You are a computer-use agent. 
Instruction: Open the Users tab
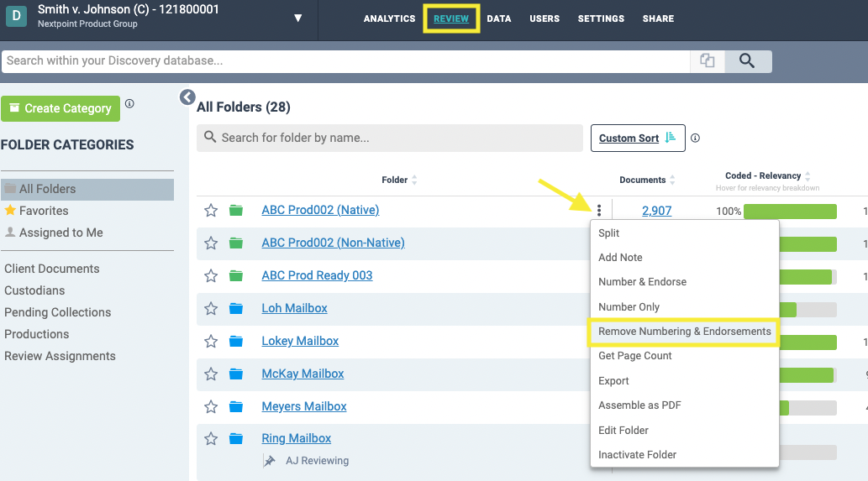pos(544,18)
